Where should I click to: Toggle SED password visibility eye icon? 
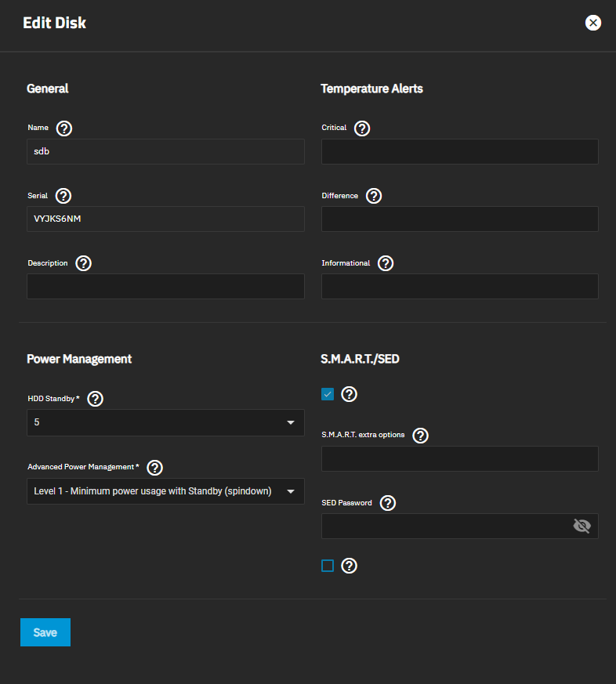coord(582,526)
